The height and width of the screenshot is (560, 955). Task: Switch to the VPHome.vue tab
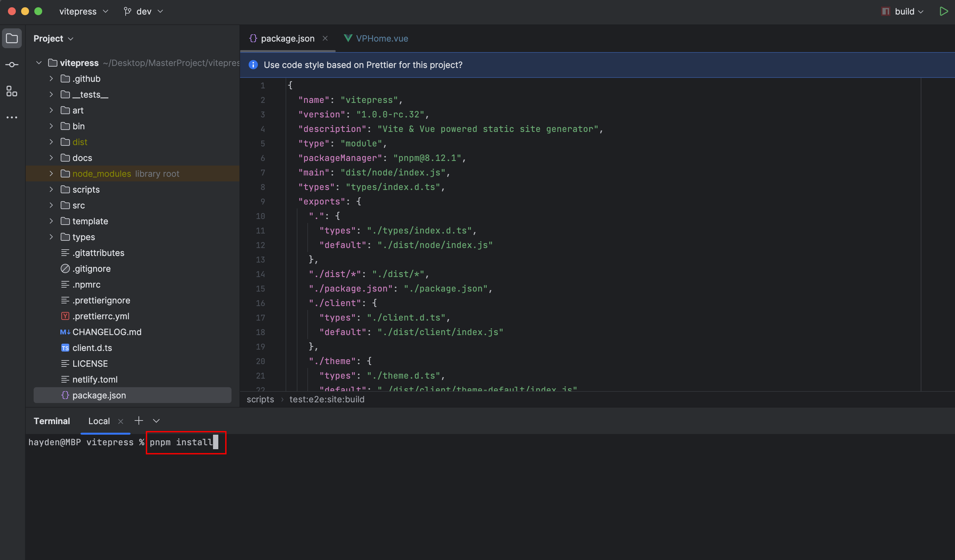(x=381, y=38)
